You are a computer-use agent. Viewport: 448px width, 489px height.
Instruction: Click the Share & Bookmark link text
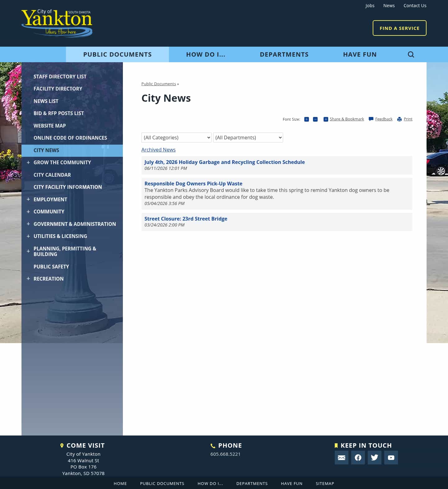point(347,119)
